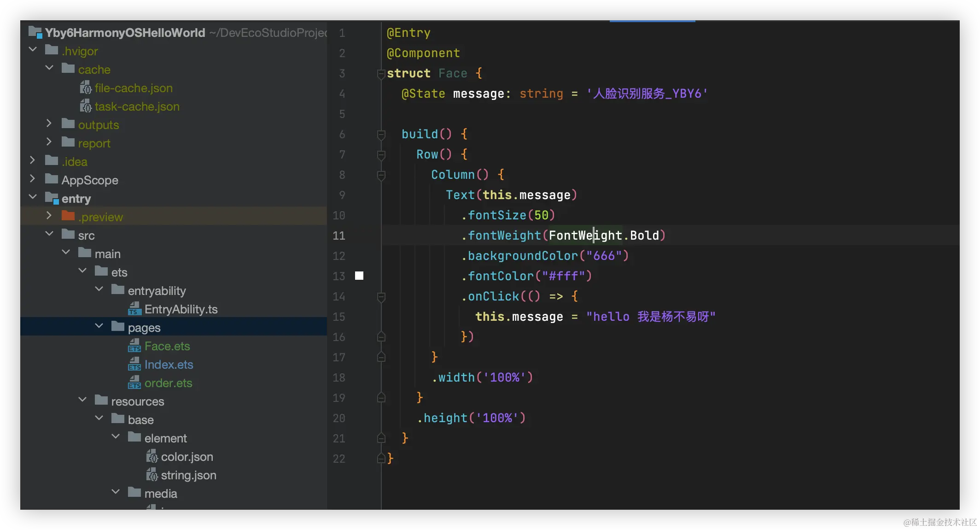Fold the struct Face code block

381,73
